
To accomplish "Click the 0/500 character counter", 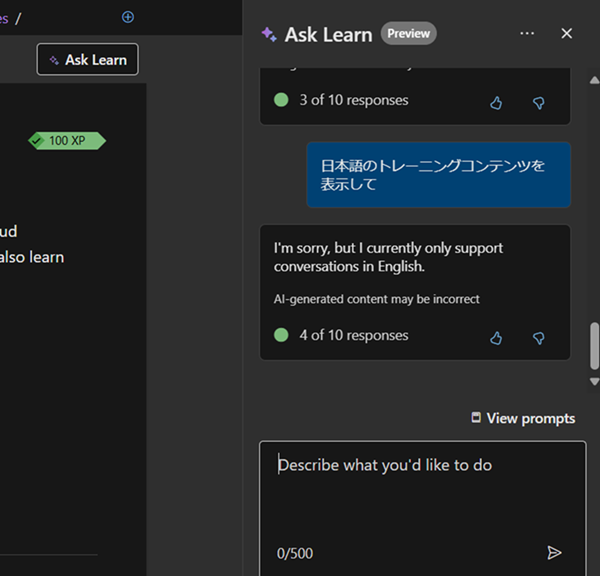I will tap(295, 553).
